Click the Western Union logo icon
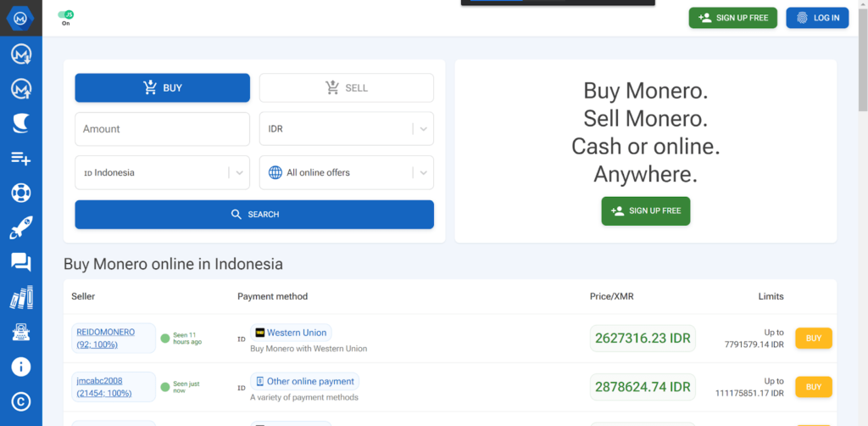The image size is (868, 426). tap(259, 333)
